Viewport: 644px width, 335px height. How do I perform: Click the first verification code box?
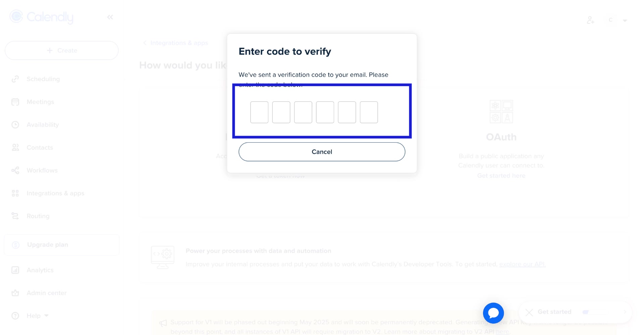click(x=259, y=112)
